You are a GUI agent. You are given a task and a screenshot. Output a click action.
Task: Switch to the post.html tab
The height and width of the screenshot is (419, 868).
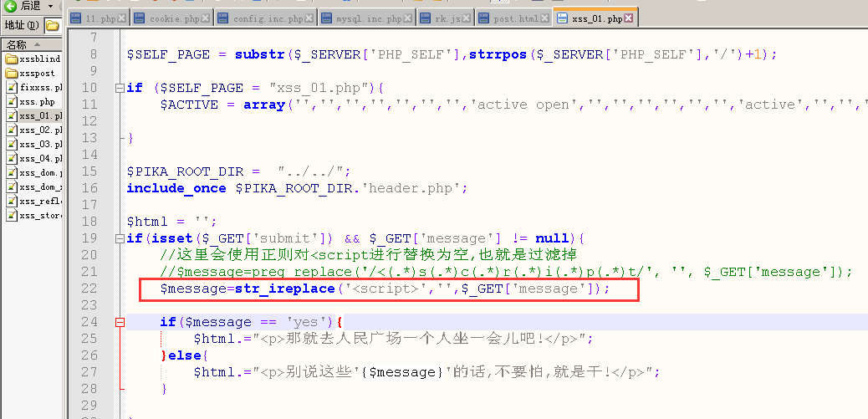pyautogui.click(x=516, y=18)
